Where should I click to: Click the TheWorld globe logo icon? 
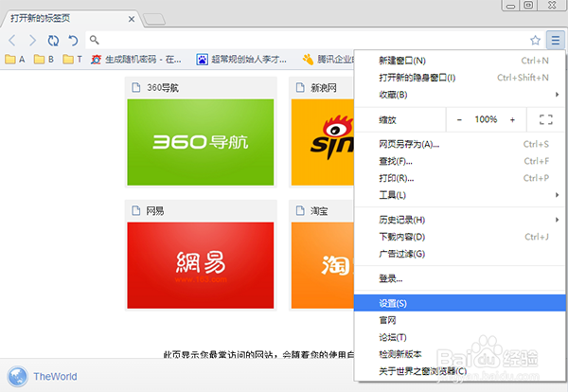pyautogui.click(x=15, y=376)
